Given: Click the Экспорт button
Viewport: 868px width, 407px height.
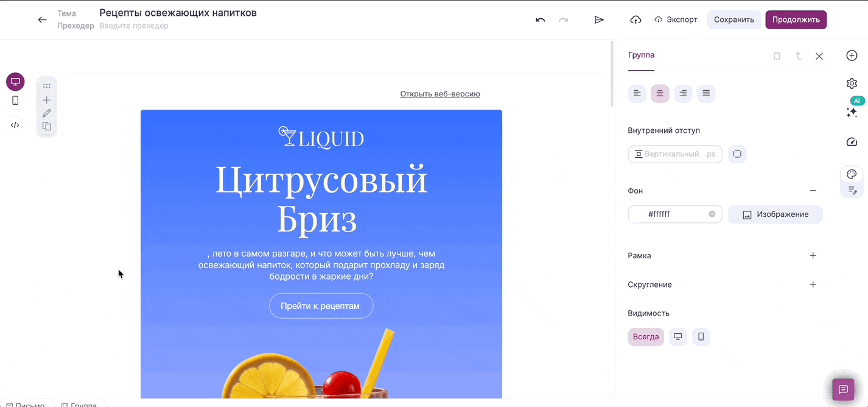Looking at the screenshot, I should tap(676, 19).
